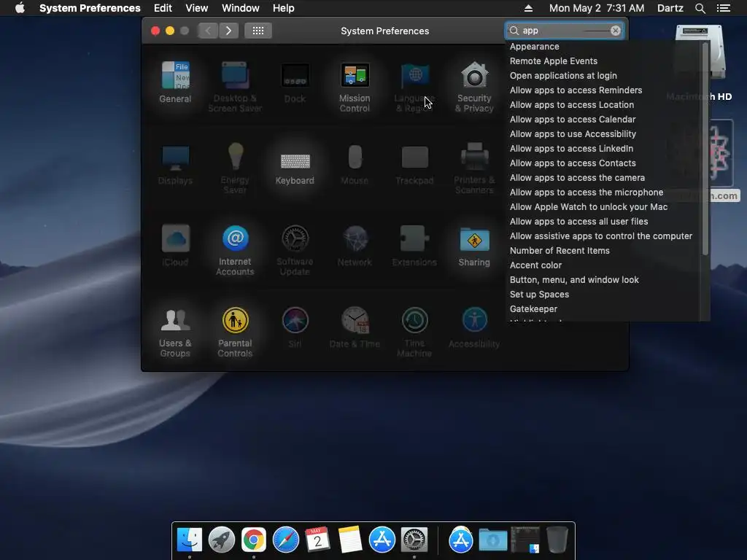Open the Siri preferences icon

coord(295,327)
